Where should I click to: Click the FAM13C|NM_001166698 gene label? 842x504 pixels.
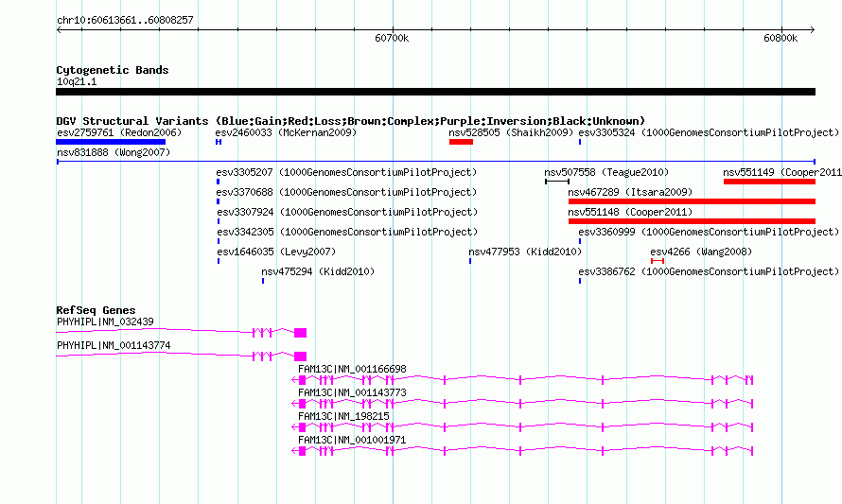pyautogui.click(x=352, y=370)
